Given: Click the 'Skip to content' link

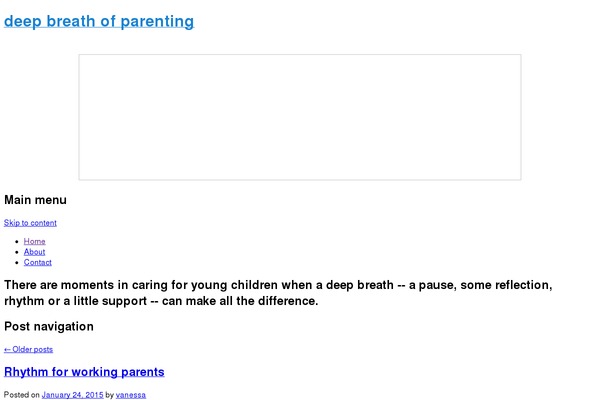Looking at the screenshot, I should [x=30, y=223].
